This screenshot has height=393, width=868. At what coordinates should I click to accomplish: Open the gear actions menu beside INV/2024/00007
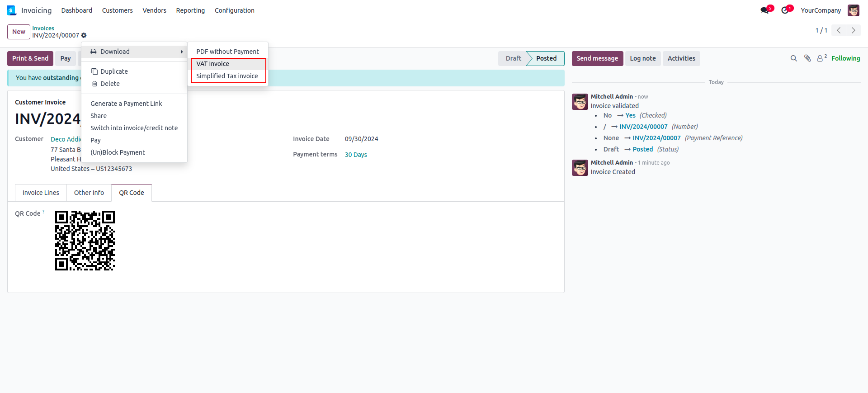(x=84, y=35)
